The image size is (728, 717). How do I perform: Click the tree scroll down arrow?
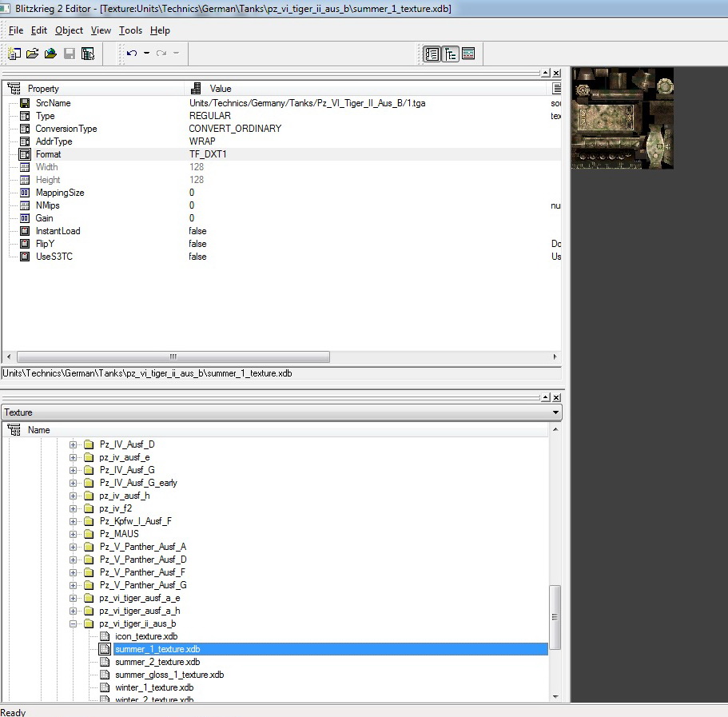[x=555, y=696]
